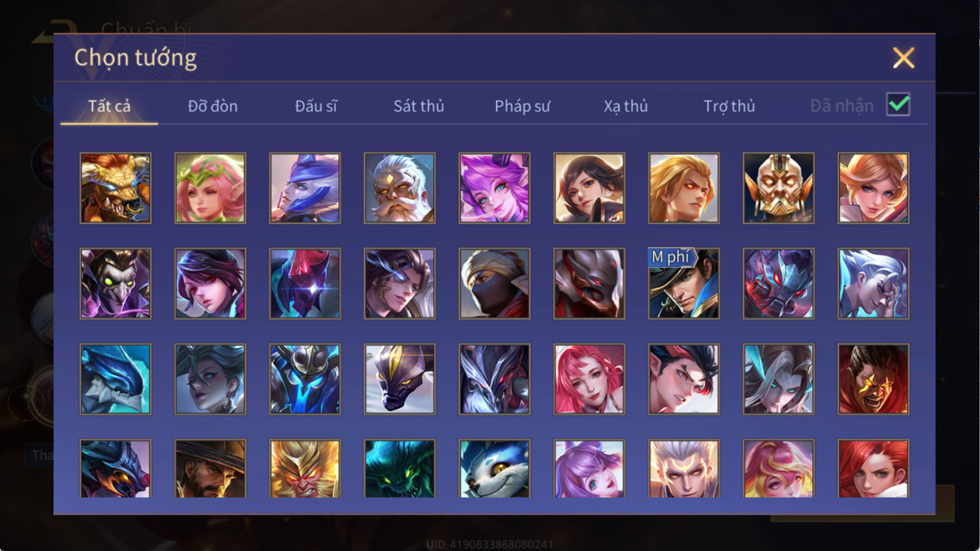Pick the masked ninja hero portrait
Screen dimensions: 980x551
tap(494, 283)
